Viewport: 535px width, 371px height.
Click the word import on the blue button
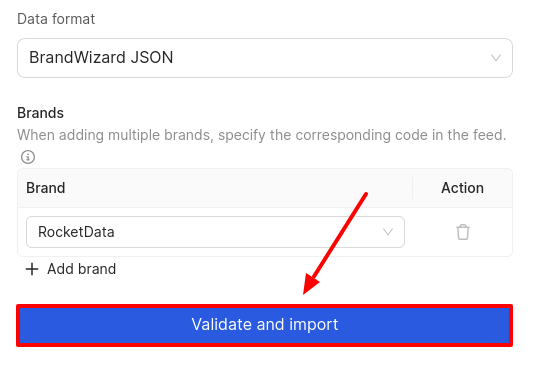click(314, 324)
